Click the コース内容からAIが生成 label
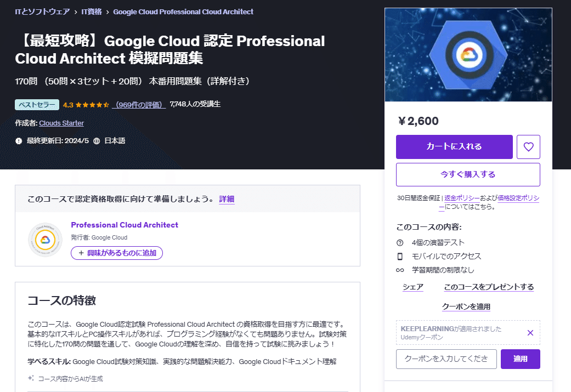Image resolution: width=571 pixels, height=392 pixels. click(x=71, y=378)
